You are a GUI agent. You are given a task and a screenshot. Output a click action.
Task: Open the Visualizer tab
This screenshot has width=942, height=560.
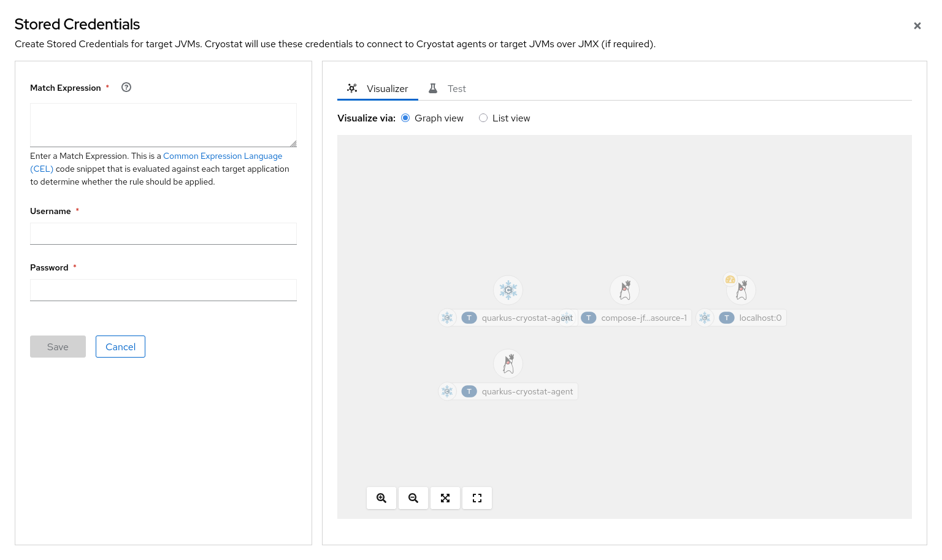coord(378,88)
